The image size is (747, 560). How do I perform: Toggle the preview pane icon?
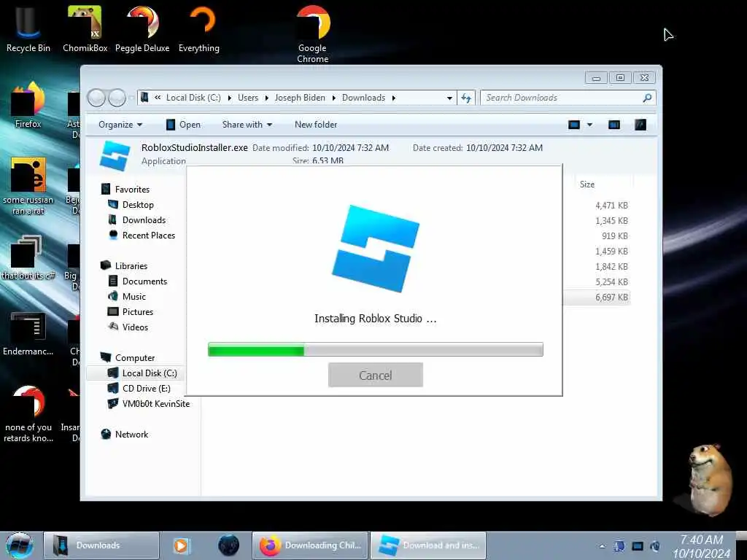tap(614, 125)
